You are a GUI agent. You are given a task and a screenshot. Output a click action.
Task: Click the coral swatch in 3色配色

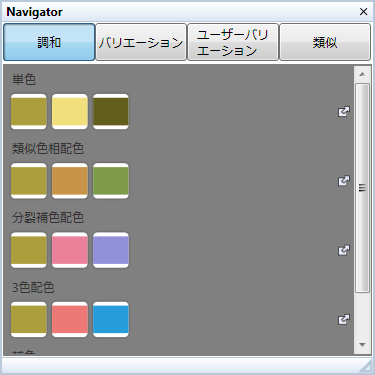click(x=70, y=320)
